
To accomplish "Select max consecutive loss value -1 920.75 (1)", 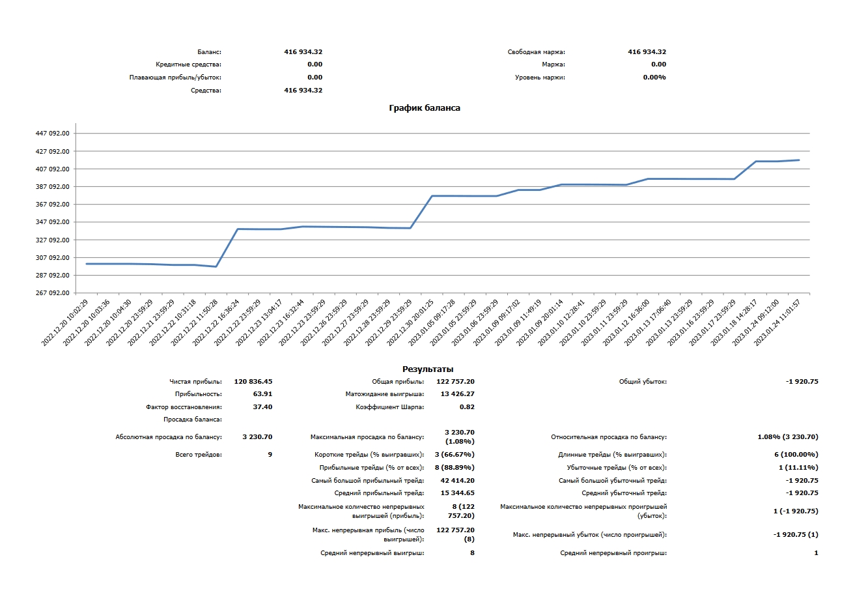I will point(796,535).
